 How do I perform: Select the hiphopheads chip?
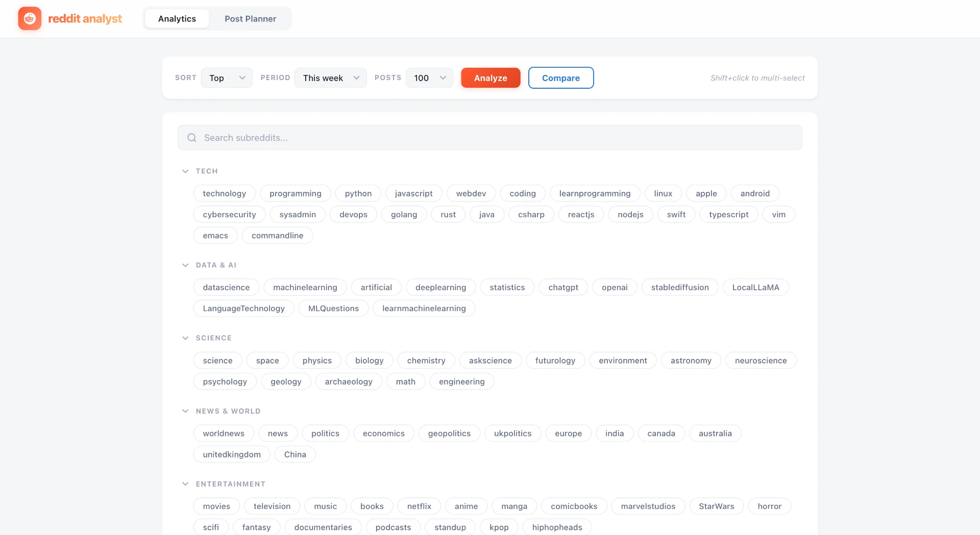557,527
